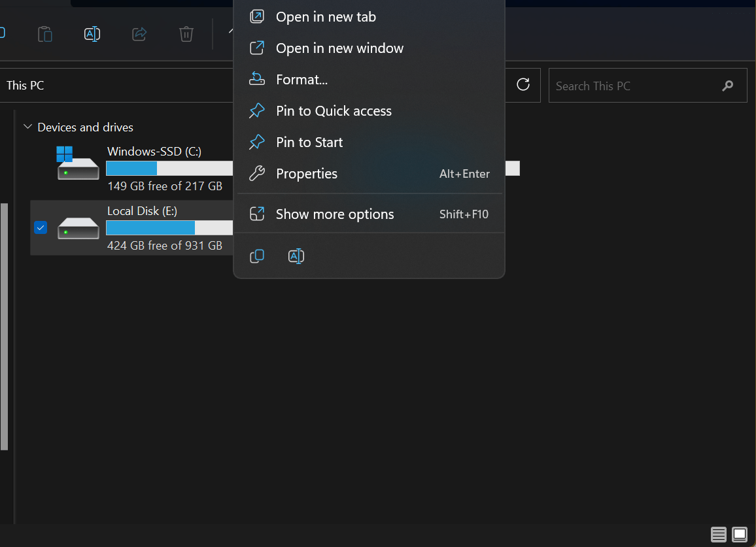This screenshot has width=756, height=547.
Task: Click the Delete trash icon
Action: pos(186,33)
